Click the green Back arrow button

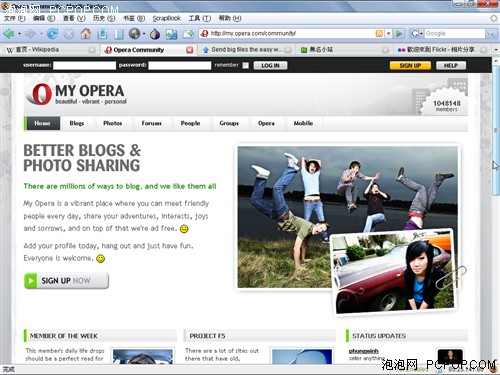(9, 33)
